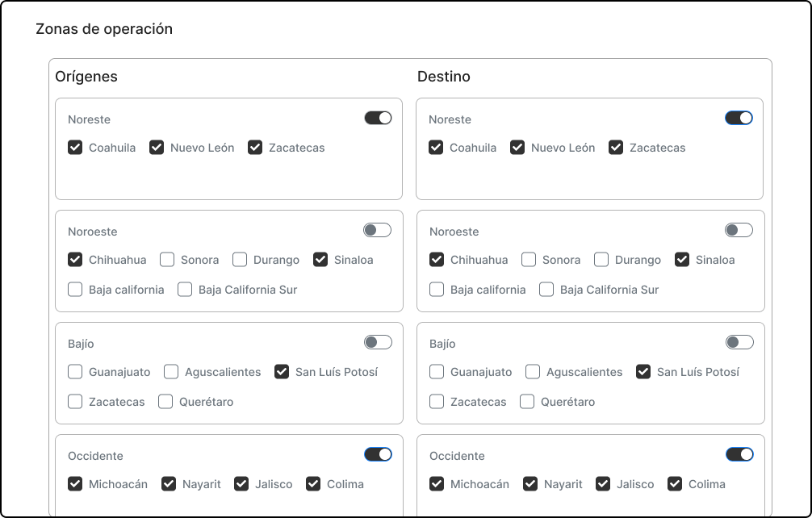Check Guanajuato in Orígenes Bajío
Image resolution: width=812 pixels, height=518 pixels.
point(75,372)
